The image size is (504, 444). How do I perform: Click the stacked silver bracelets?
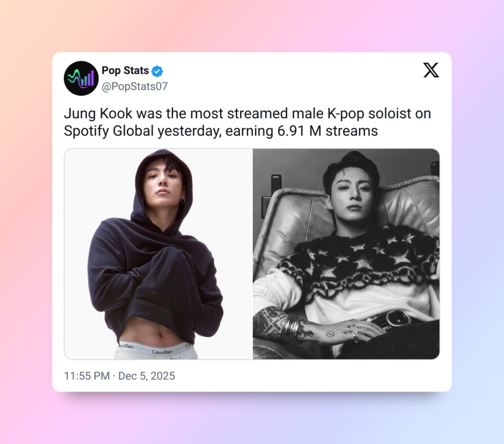292,329
